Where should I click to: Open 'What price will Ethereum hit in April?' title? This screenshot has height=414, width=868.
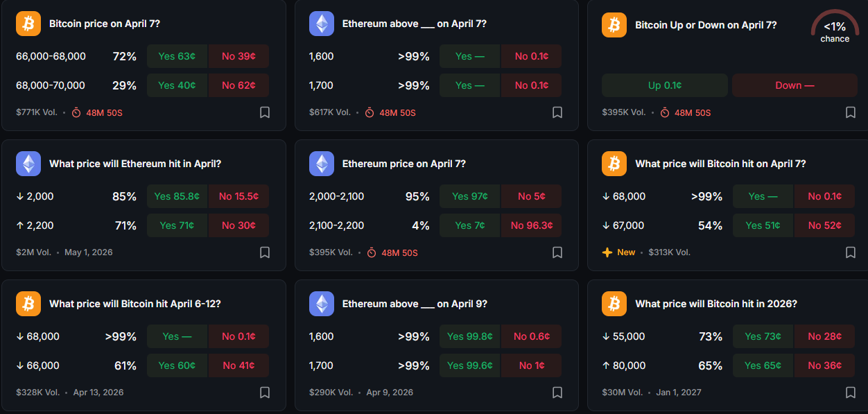(x=135, y=164)
